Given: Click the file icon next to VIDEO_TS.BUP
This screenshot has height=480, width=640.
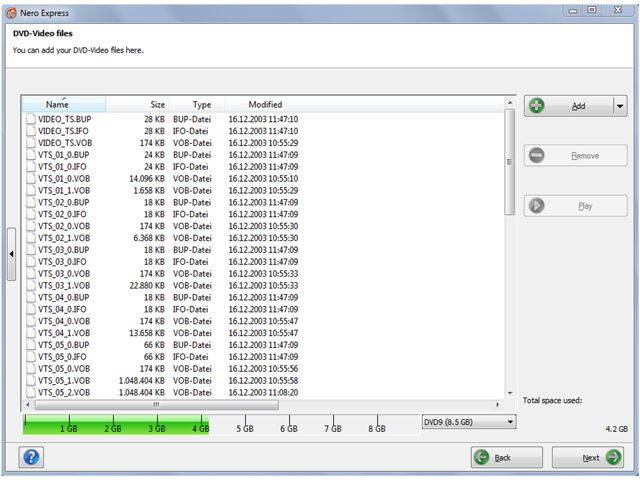Looking at the screenshot, I should (x=31, y=119).
